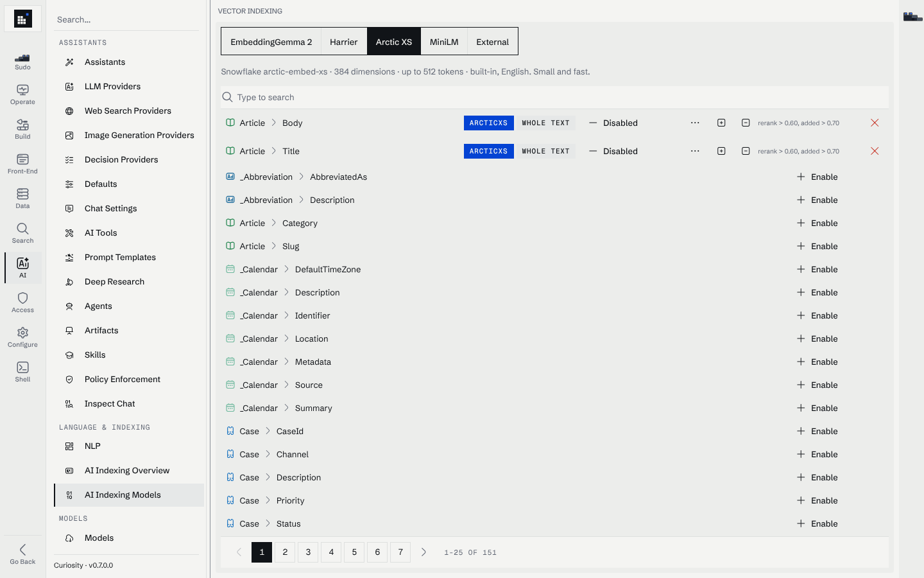The image size is (924, 578).
Task: Enable indexing for _Abbreviation AbbreviatedAs
Action: 817,177
